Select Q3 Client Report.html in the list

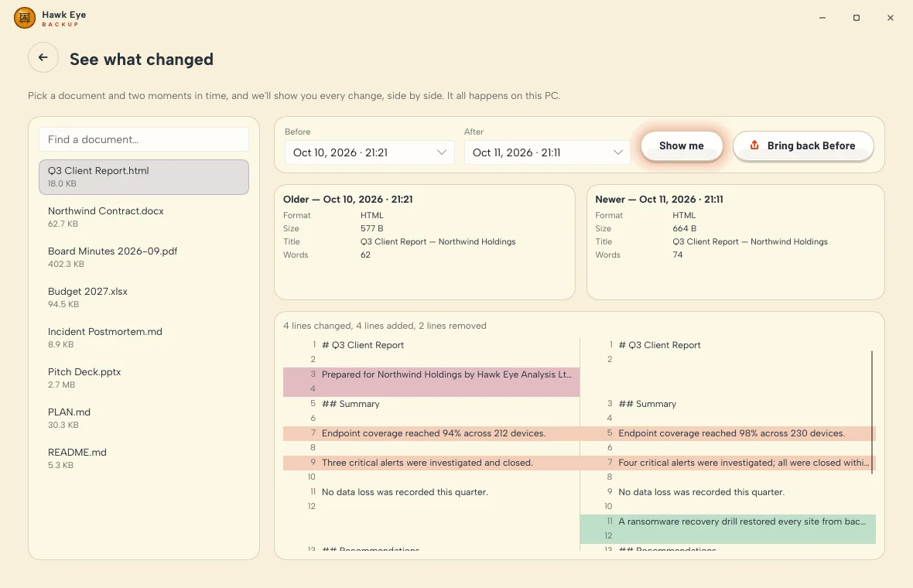144,177
